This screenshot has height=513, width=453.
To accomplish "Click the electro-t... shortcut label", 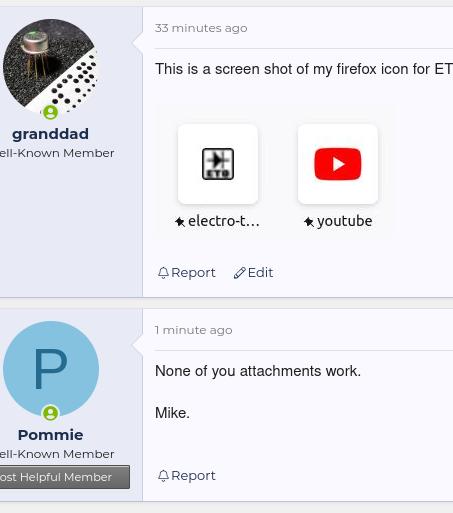I will pos(224,221).
